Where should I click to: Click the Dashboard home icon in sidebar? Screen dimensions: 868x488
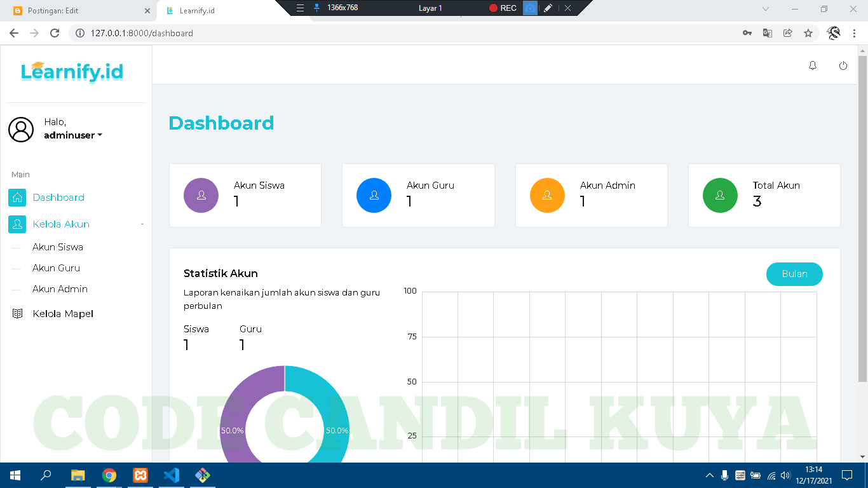[17, 198]
